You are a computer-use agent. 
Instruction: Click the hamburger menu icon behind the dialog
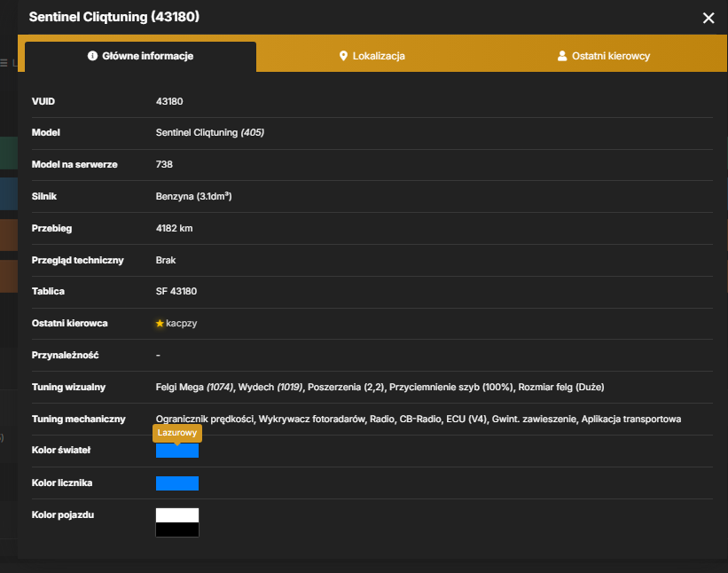pos(4,63)
